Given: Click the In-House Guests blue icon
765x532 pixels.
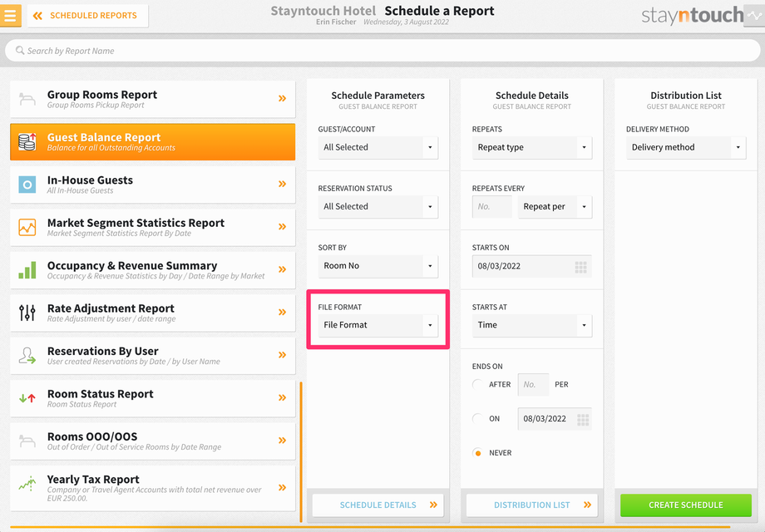Looking at the screenshot, I should click(x=27, y=185).
